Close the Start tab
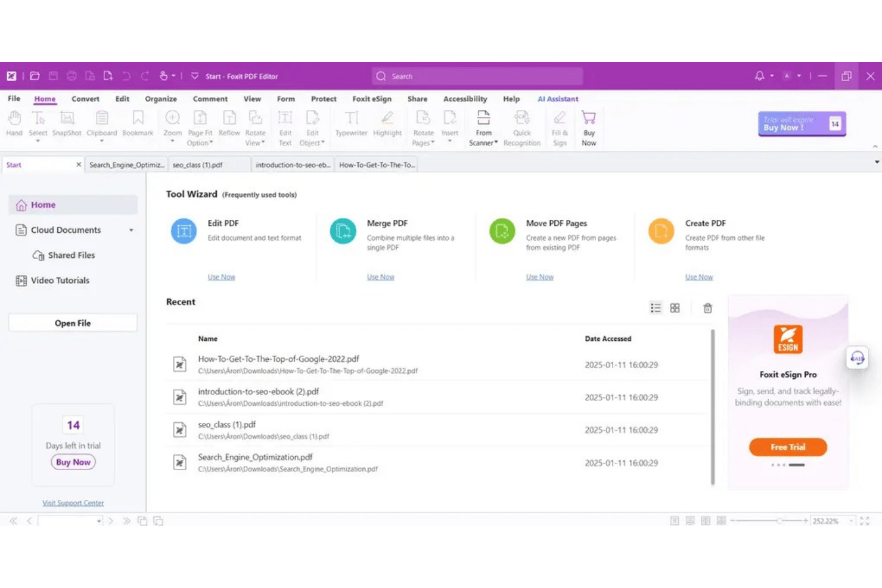The height and width of the screenshot is (588, 882). [79, 164]
